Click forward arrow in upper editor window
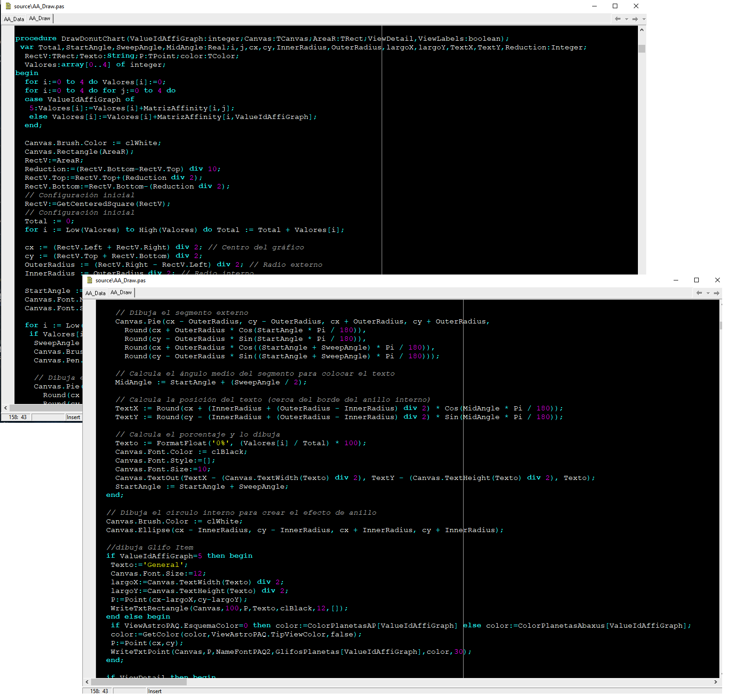Image resolution: width=729 pixels, height=700 pixels. point(635,19)
